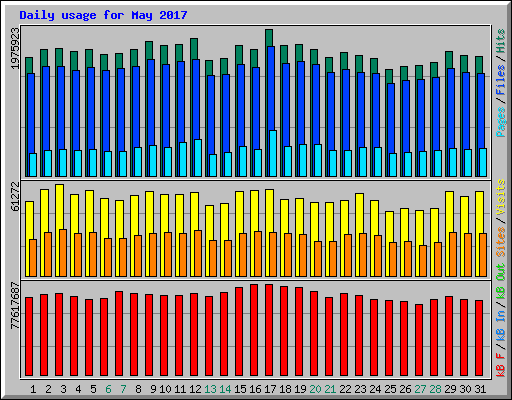Click weekend day label 14
Viewport: 512px width, 400px height.
(225, 389)
